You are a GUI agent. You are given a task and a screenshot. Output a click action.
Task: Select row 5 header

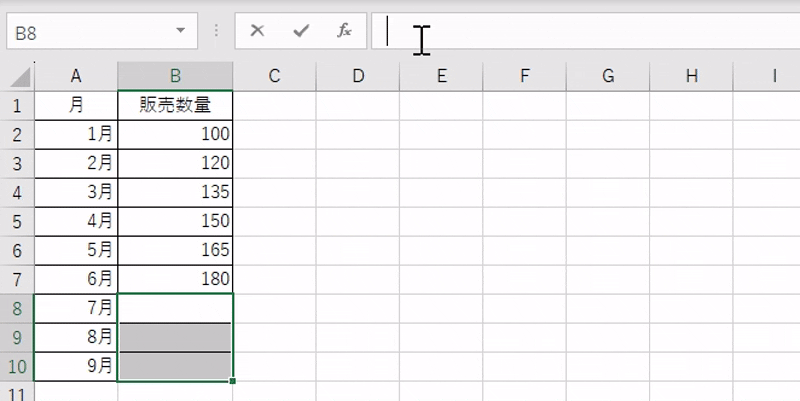[x=17, y=222]
